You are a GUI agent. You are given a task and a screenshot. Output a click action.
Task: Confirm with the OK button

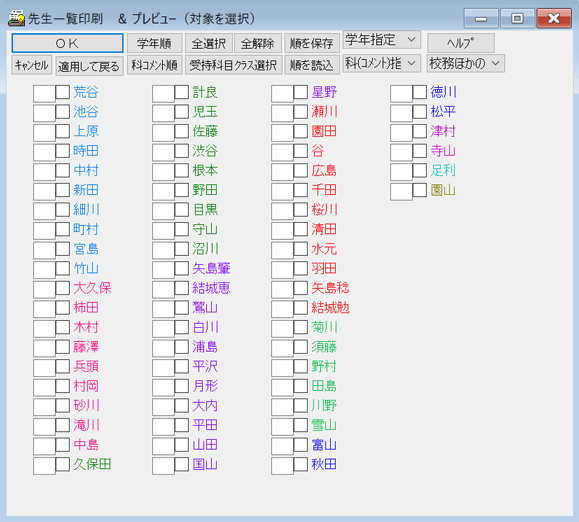pyautogui.click(x=67, y=43)
